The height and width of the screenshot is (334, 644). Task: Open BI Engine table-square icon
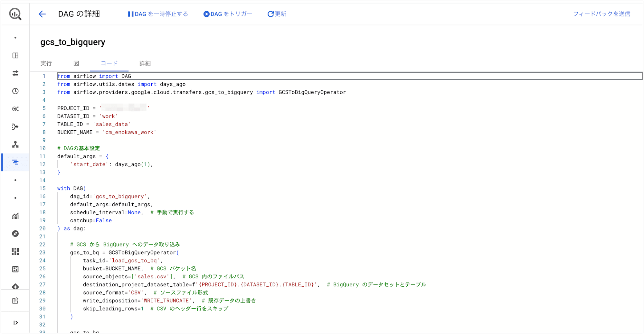pyautogui.click(x=15, y=269)
